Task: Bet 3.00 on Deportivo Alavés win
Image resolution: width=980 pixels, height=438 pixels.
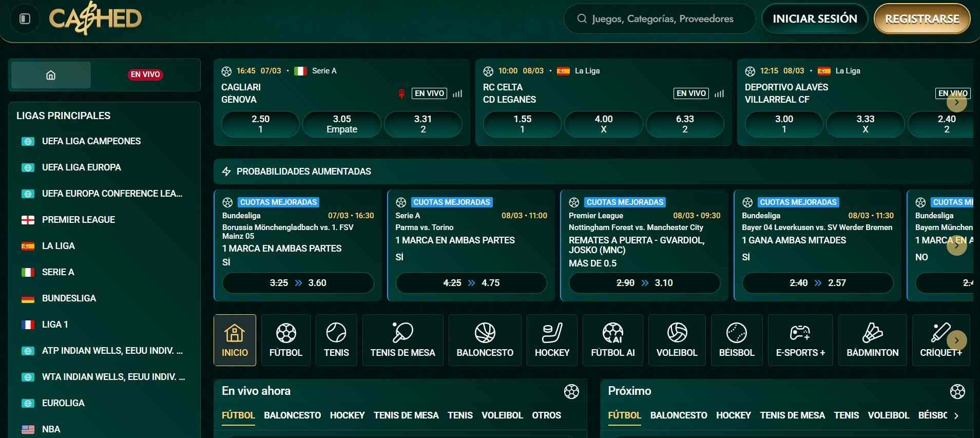Action: pos(784,124)
